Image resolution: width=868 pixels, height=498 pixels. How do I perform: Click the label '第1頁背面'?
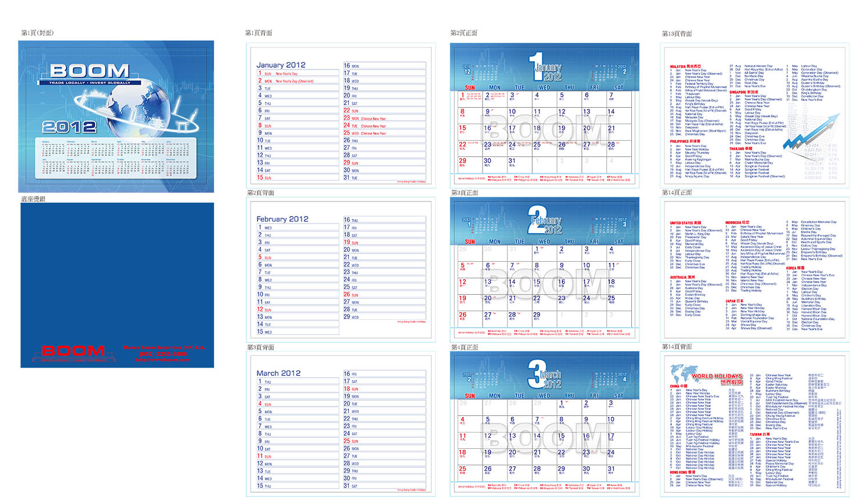coord(259,33)
